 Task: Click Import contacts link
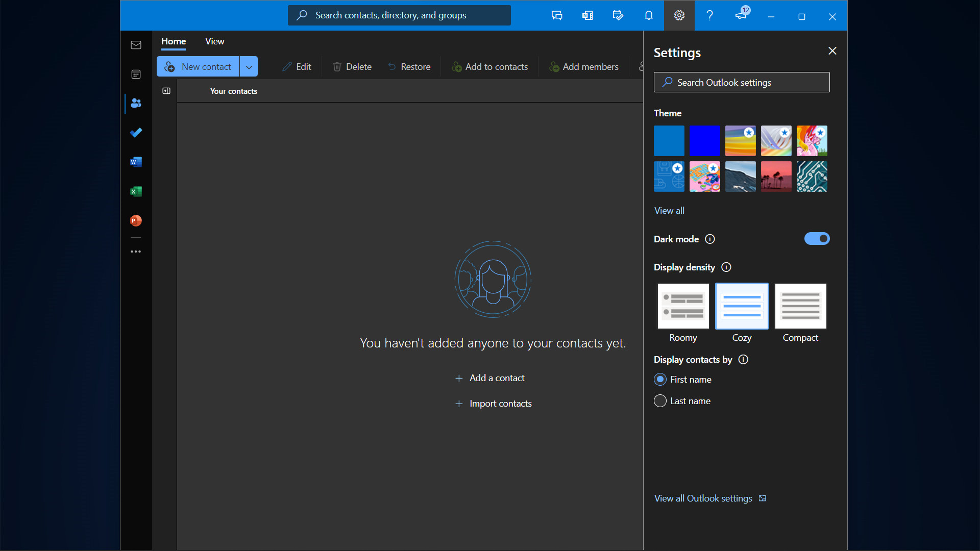[x=500, y=404]
